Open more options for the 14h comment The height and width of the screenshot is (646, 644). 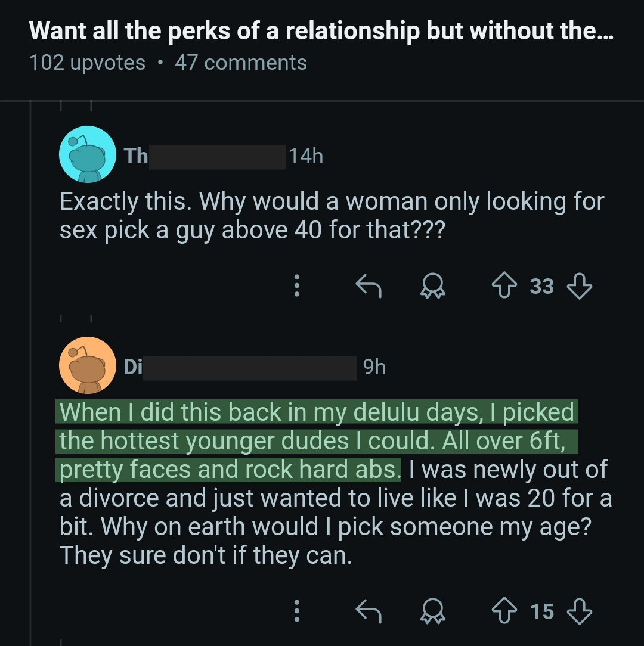click(x=296, y=287)
